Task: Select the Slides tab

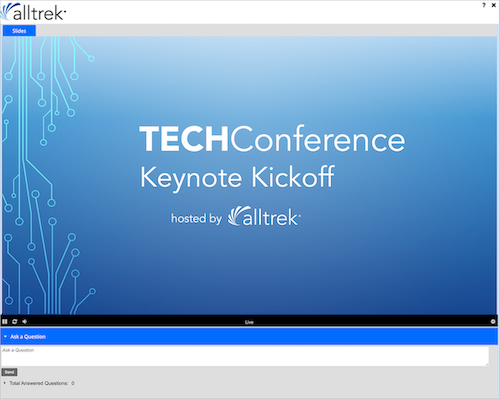Action: (19, 31)
